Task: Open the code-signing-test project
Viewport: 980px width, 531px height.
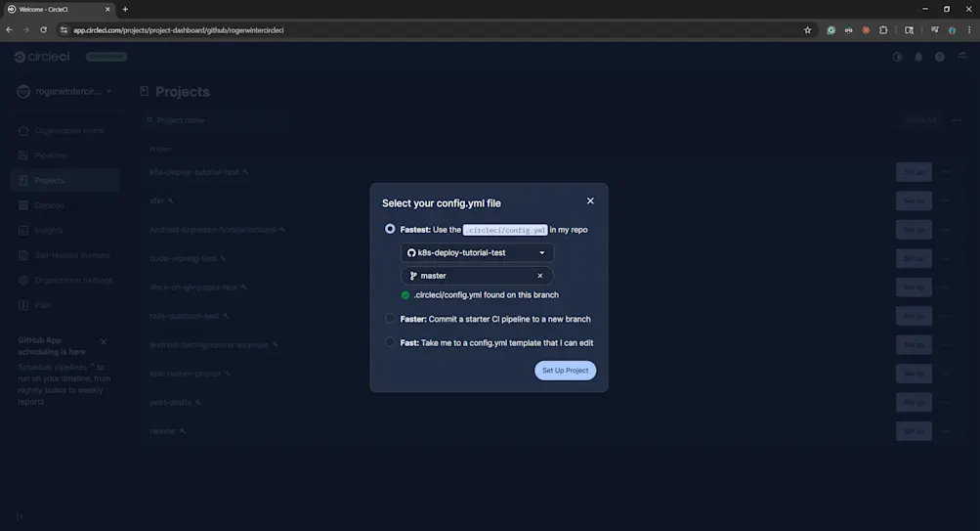Action: click(183, 258)
